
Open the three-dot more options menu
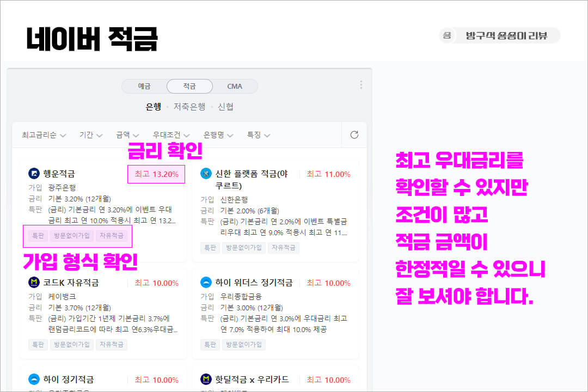point(361,85)
